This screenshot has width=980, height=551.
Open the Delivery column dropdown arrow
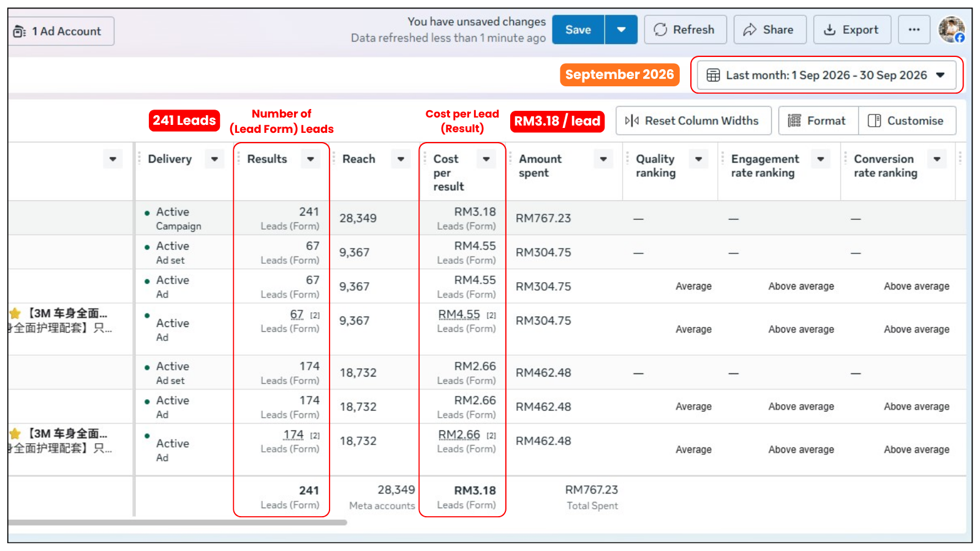(x=214, y=159)
